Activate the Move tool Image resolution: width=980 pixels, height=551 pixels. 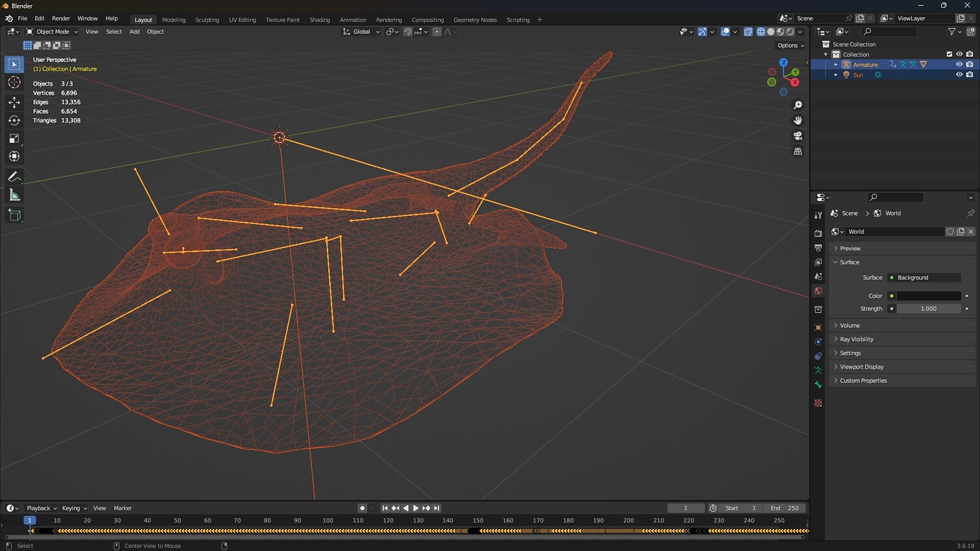[x=14, y=102]
